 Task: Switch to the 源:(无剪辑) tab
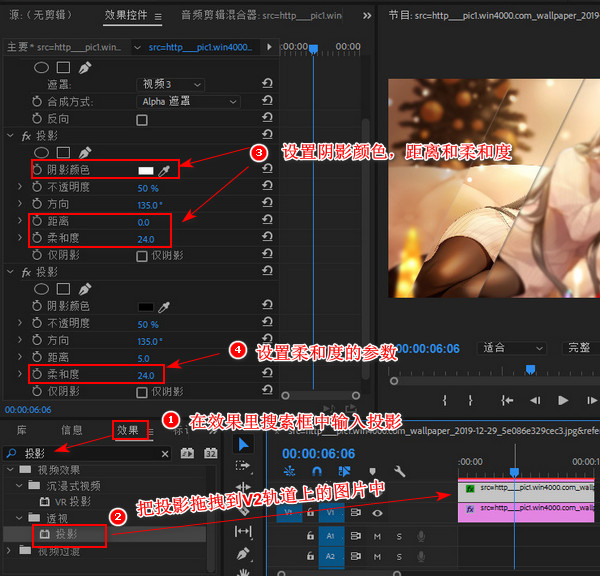pos(41,15)
